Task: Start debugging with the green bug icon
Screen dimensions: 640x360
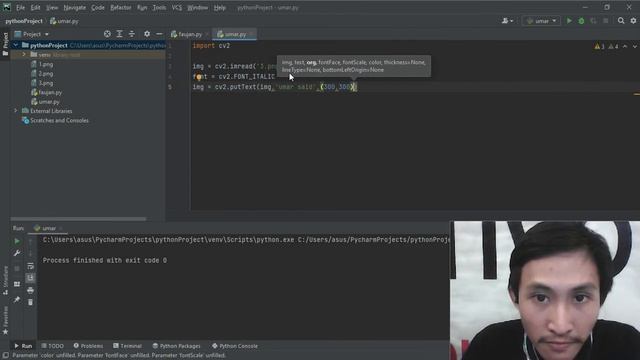Action: [581, 21]
